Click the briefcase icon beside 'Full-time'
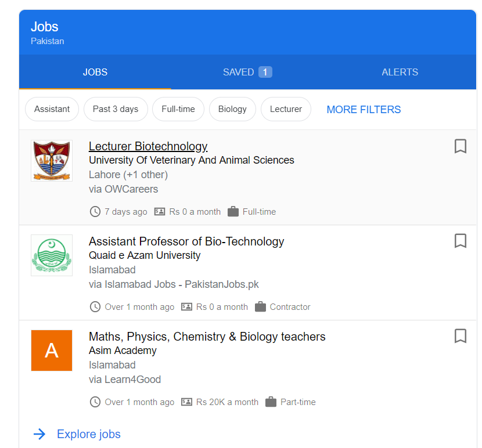The width and height of the screenshot is (482, 448). pyautogui.click(x=233, y=212)
